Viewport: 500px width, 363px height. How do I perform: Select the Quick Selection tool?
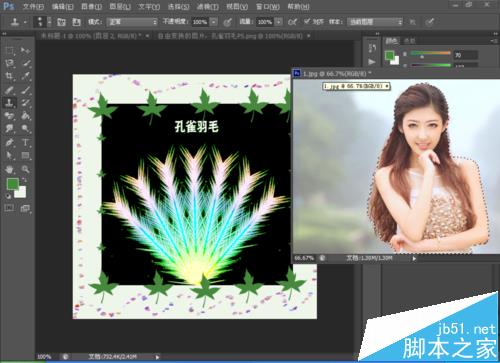[25, 63]
